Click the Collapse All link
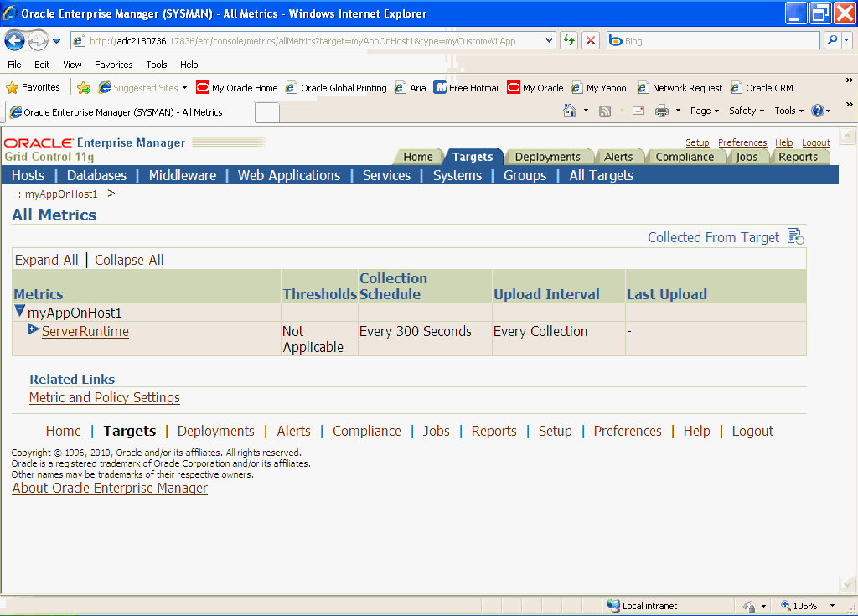The height and width of the screenshot is (616, 858). pos(129,260)
